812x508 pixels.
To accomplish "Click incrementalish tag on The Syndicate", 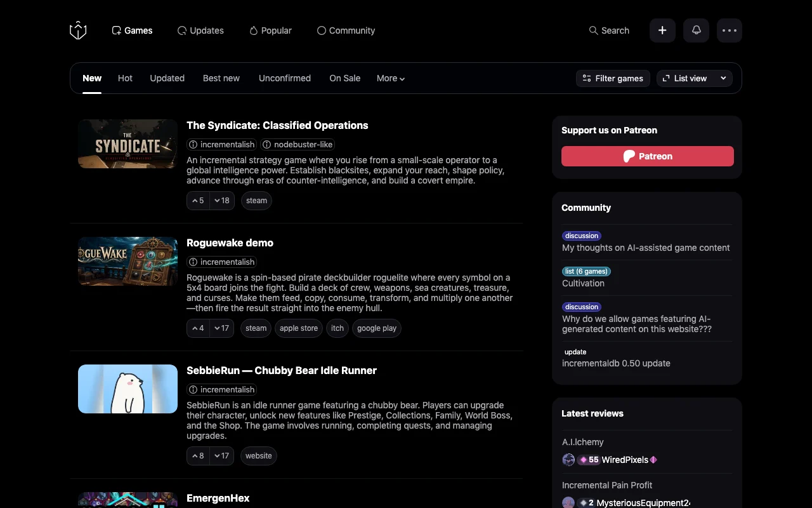I will click(x=221, y=145).
